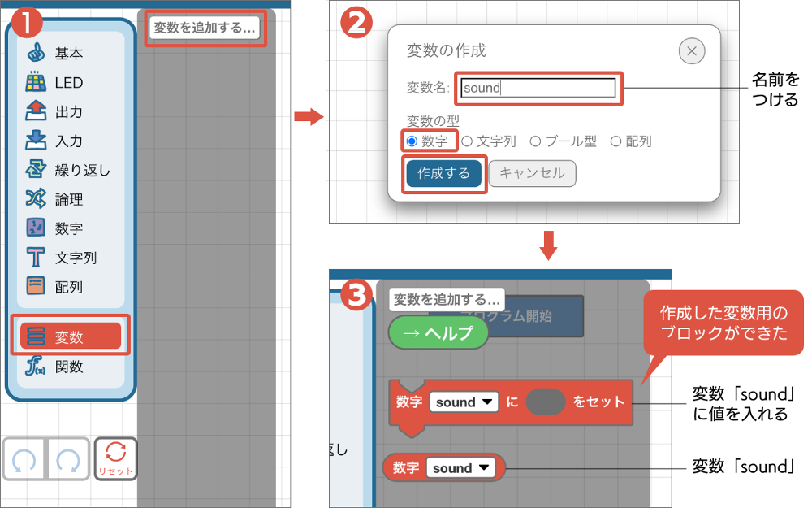812x508 pixels.
Task: Click 変数を追加する button in step 1 panel
Action: 205,28
